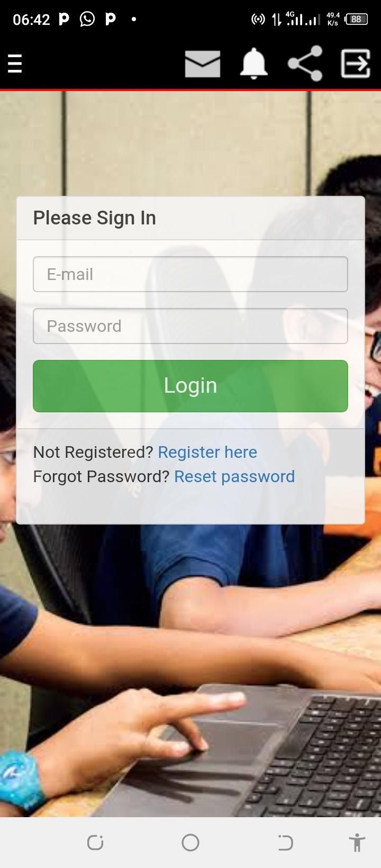The width and height of the screenshot is (381, 868).
Task: Click the green Login button
Action: point(190,386)
